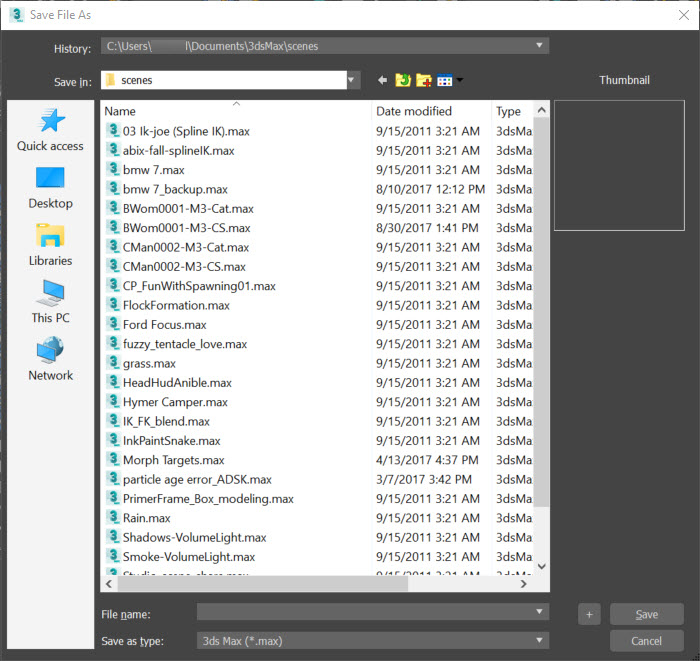Select file abix-fall-splineIK.max
This screenshot has width=700, height=661.
[179, 150]
